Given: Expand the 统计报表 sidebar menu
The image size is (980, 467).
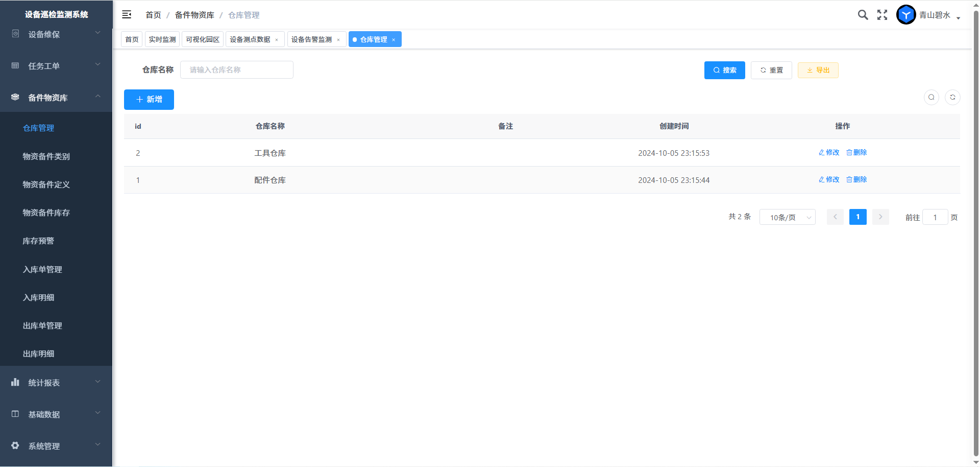Looking at the screenshot, I should click(x=56, y=383).
